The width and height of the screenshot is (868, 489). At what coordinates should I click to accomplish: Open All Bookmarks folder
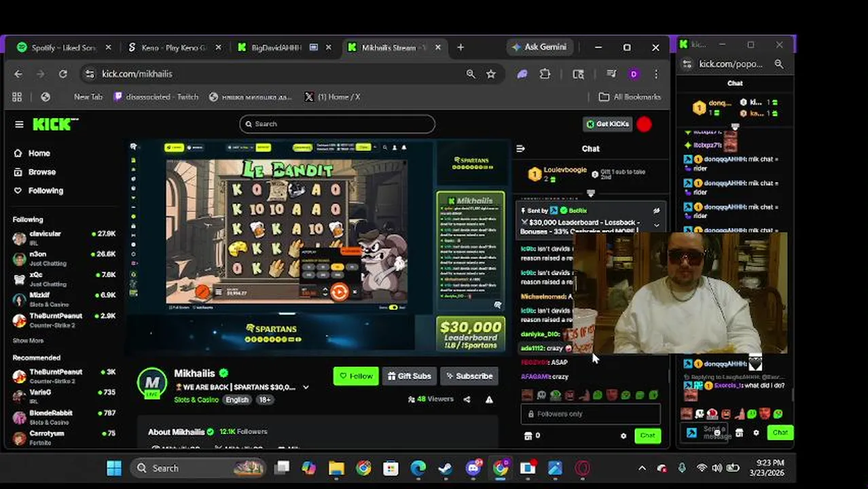pyautogui.click(x=630, y=97)
